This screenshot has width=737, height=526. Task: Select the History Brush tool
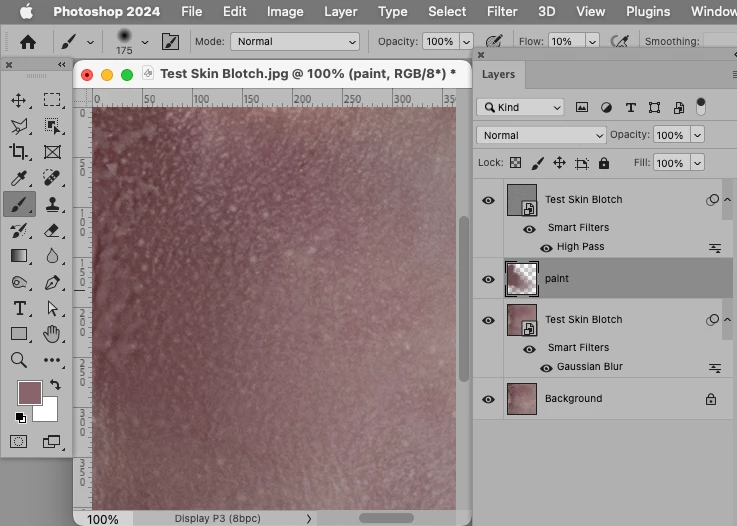coord(19,230)
